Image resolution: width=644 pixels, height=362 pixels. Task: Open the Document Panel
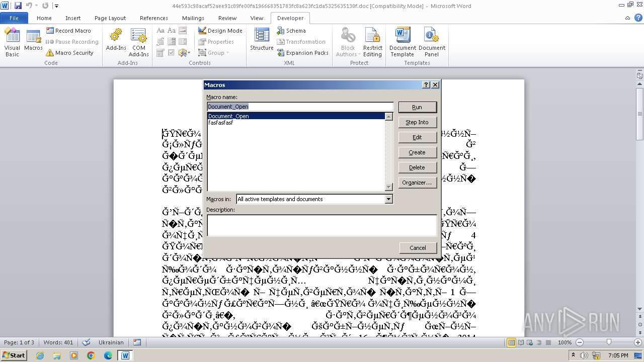(432, 42)
